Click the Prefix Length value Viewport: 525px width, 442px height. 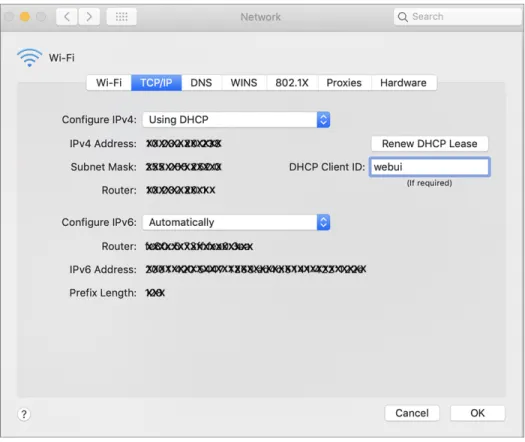pos(155,293)
